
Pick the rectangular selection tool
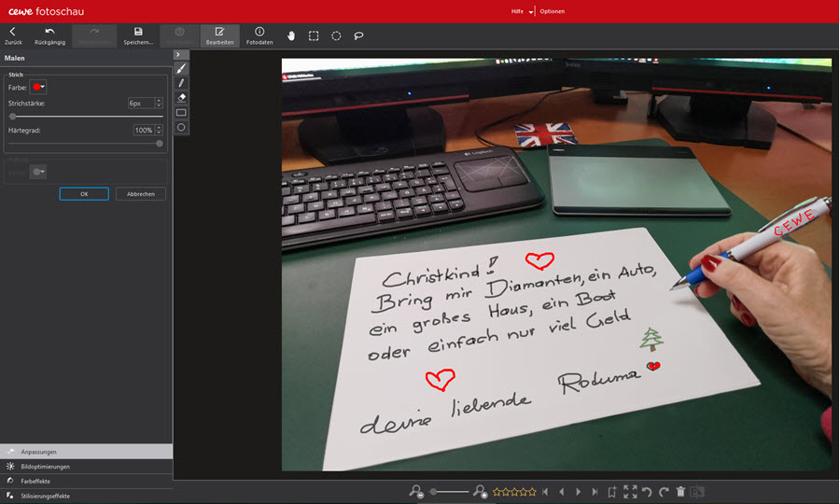(x=314, y=35)
